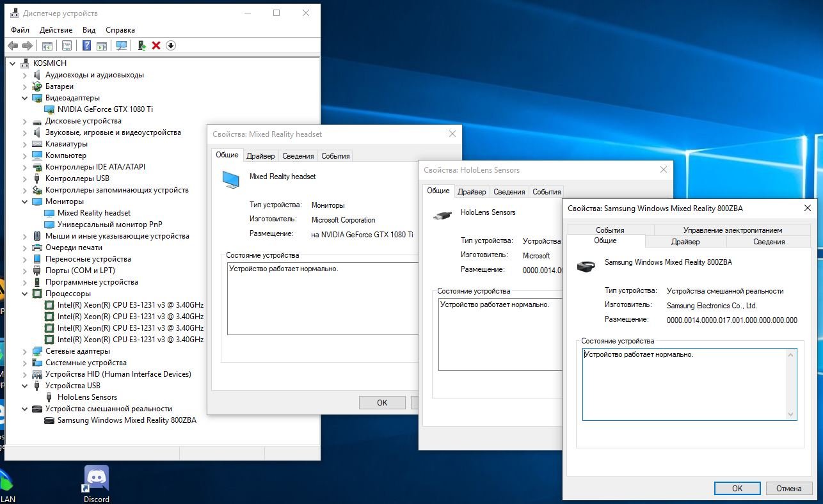This screenshot has width=823, height=504.
Task: Switch to Управление электропитанием tab in Samsung properties
Action: pos(732,230)
